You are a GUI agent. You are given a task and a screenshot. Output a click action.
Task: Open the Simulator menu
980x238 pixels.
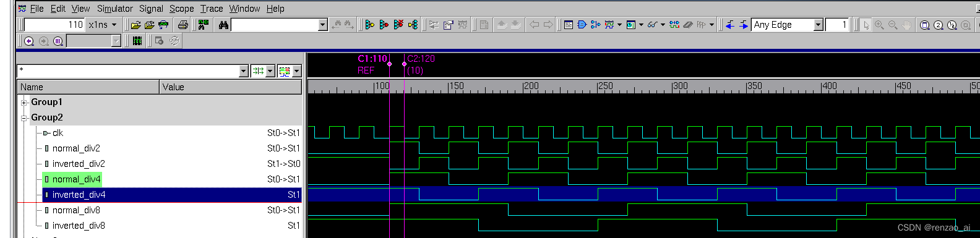115,9
